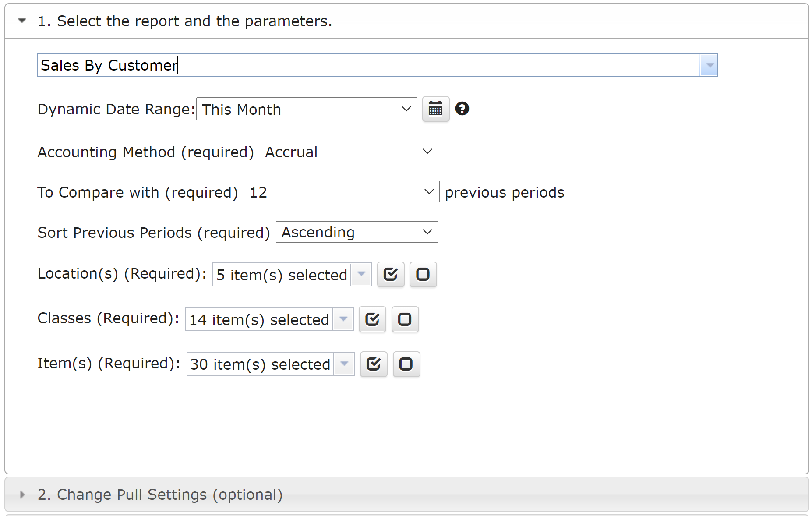Open the Dynamic Date Range dropdown
The width and height of the screenshot is (812, 516).
click(306, 109)
